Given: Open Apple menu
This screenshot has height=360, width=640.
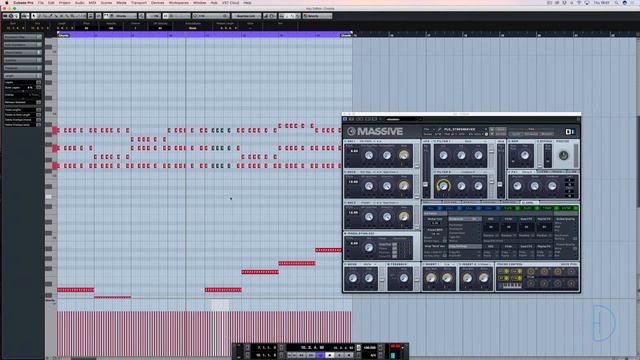Looking at the screenshot, I should pyautogui.click(x=6, y=2).
